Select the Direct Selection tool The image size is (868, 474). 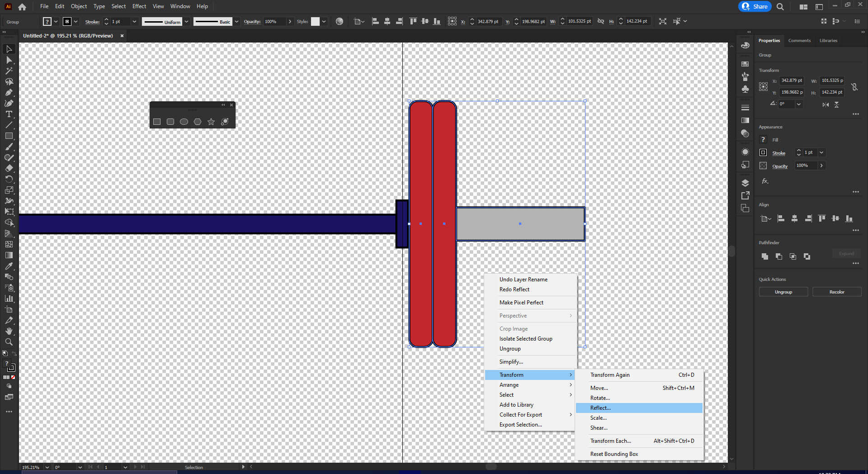tap(9, 60)
